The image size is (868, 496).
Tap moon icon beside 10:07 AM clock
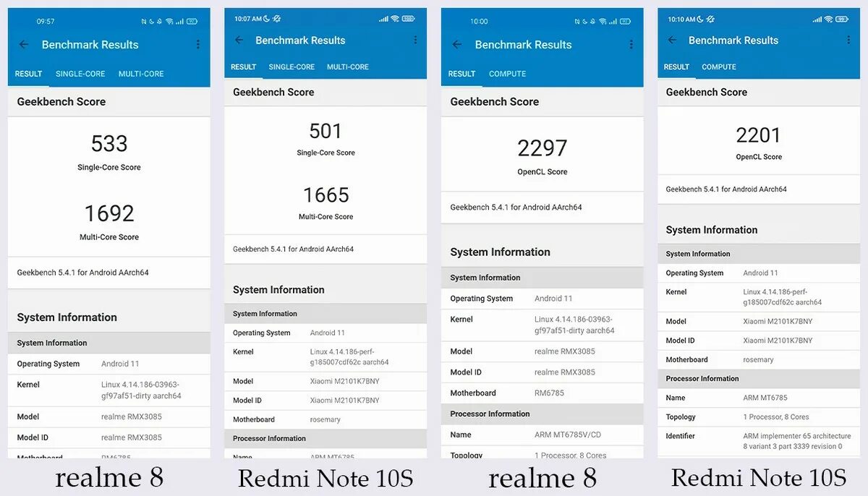pos(267,19)
